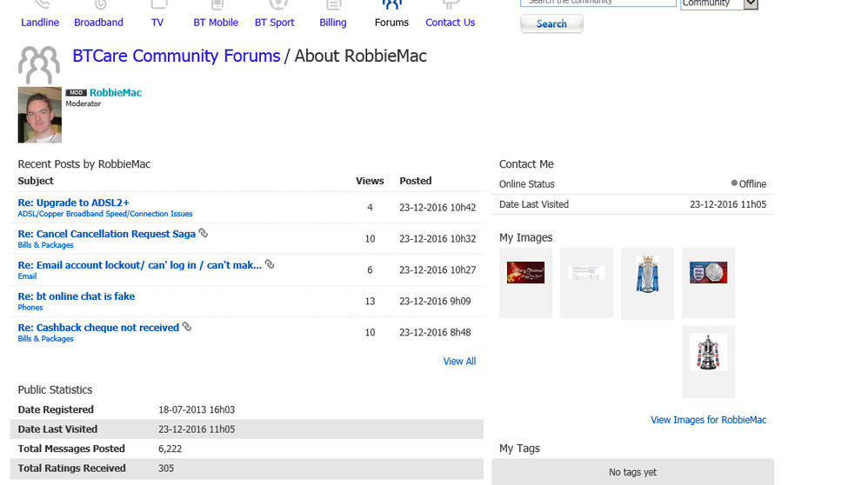This screenshot has width=868, height=485.
Task: Click RobbieMac's profile avatar photo
Action: click(40, 115)
